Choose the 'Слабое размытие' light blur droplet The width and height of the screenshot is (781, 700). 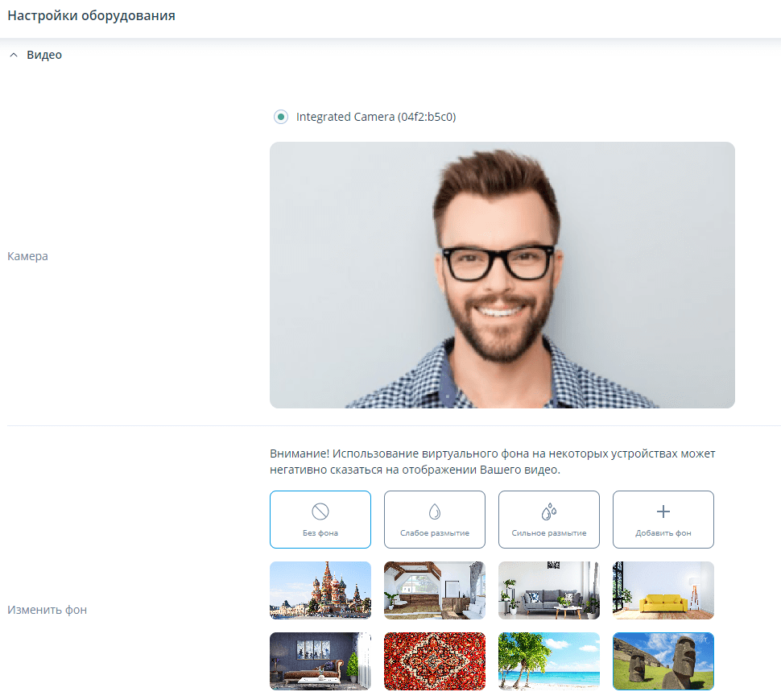[435, 512]
